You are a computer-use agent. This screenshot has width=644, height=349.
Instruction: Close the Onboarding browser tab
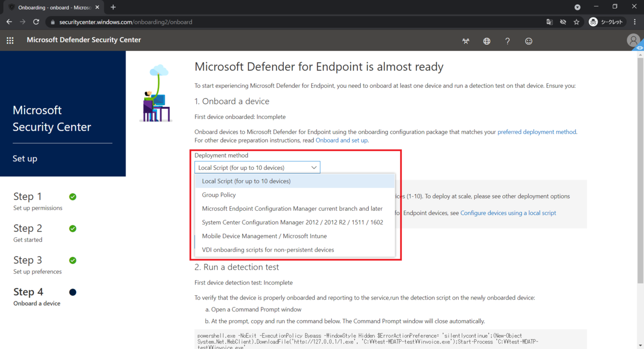pyautogui.click(x=97, y=8)
